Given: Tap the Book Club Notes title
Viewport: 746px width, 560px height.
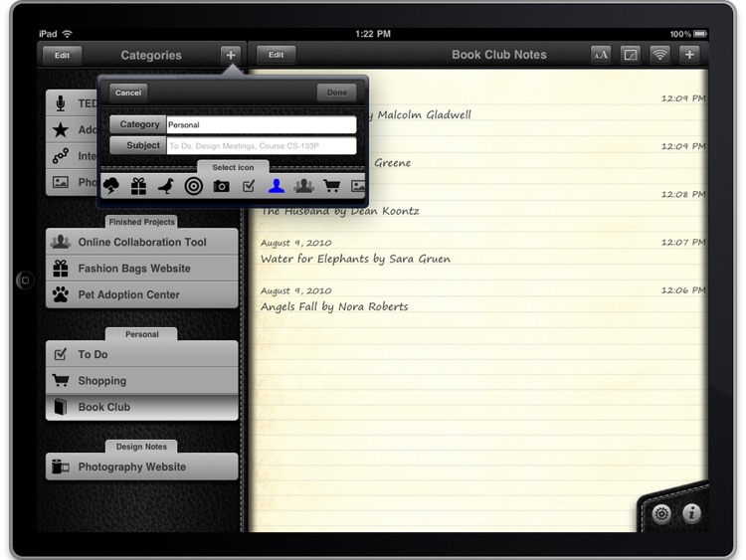Looking at the screenshot, I should click(x=499, y=55).
